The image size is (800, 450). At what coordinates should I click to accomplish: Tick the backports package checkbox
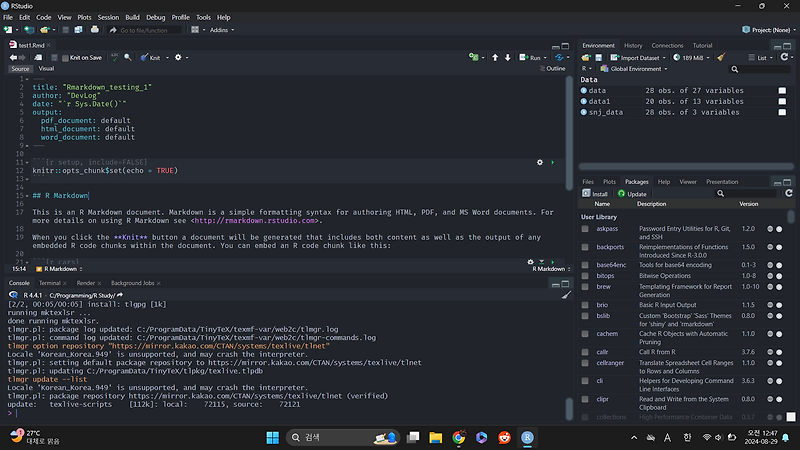[587, 246]
